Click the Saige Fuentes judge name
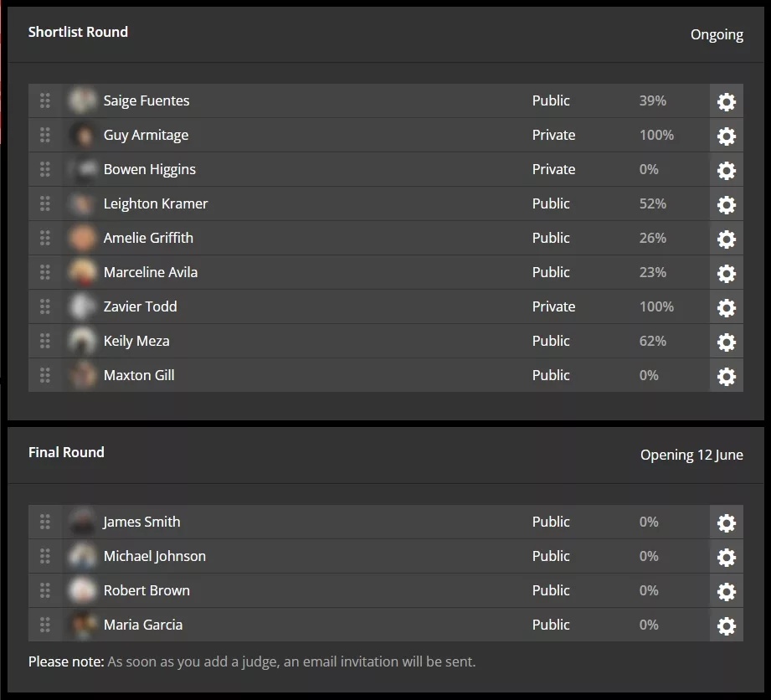Screen dimensions: 771x700 [x=146, y=100]
